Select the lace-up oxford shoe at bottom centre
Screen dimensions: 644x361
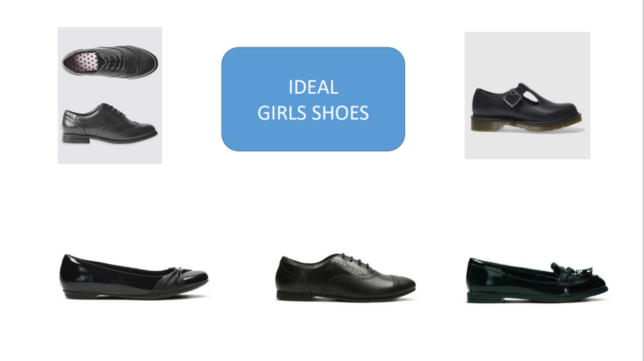coord(345,277)
